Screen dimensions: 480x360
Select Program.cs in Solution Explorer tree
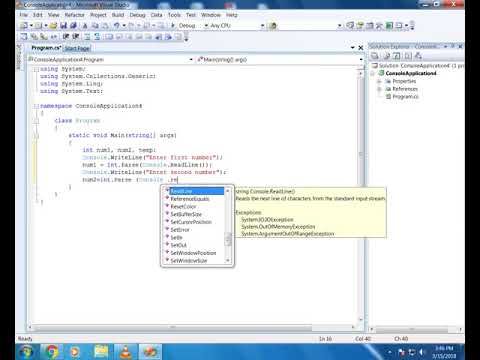(405, 97)
